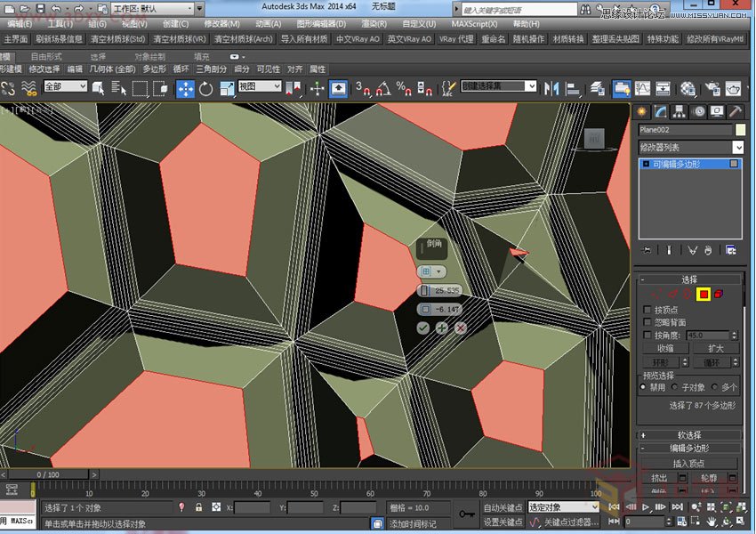
Task: Select the Move tool in main toolbar
Action: click(x=186, y=89)
